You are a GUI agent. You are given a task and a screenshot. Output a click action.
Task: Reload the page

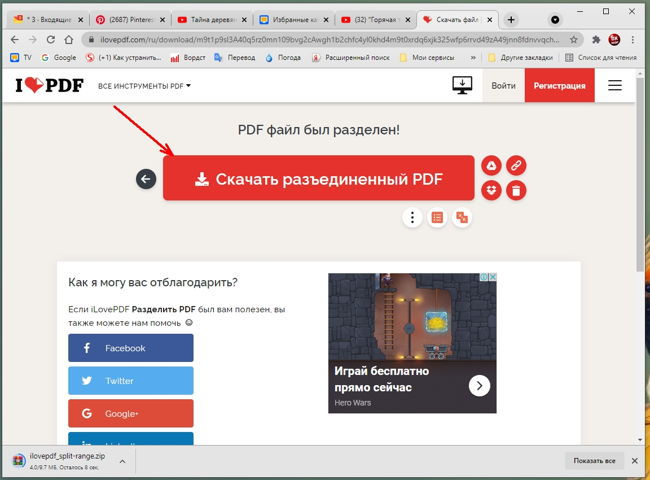pos(51,39)
